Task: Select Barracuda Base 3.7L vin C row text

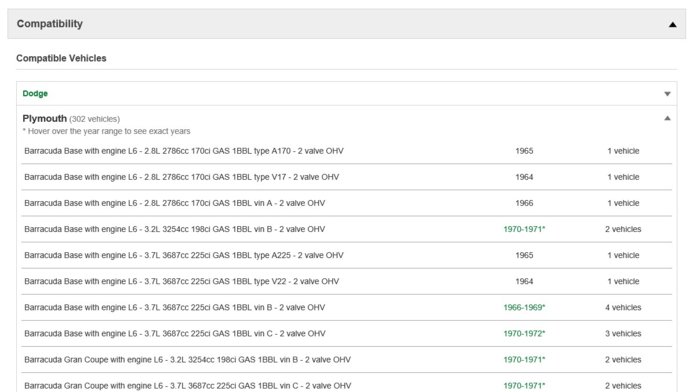Action: (175, 334)
